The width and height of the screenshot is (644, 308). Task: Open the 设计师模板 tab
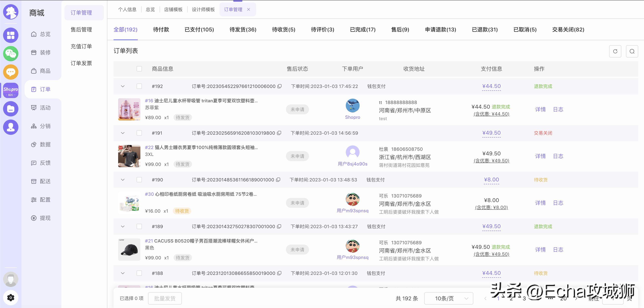click(203, 9)
